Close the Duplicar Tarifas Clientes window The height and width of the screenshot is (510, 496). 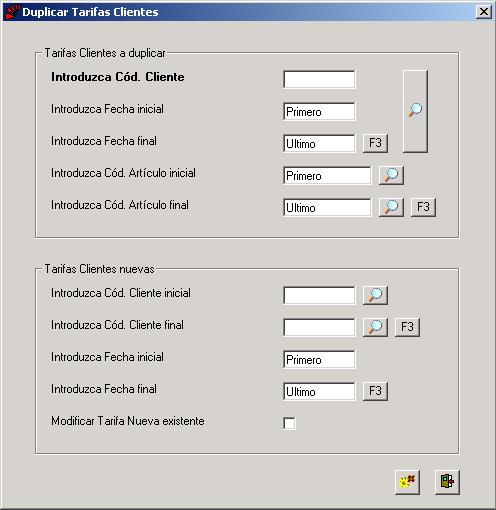tap(484, 12)
